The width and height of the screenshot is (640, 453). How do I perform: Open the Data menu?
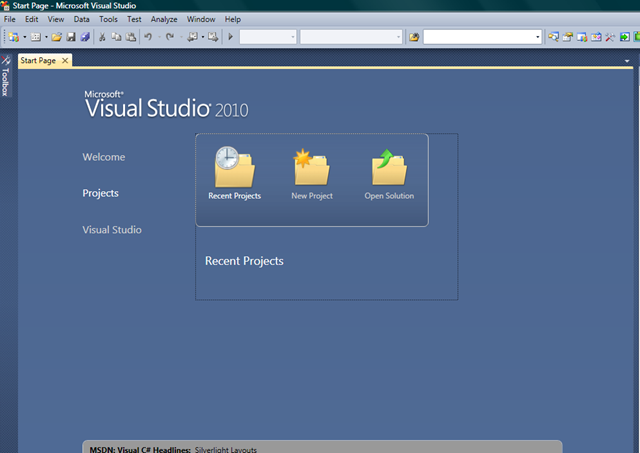tap(82, 19)
